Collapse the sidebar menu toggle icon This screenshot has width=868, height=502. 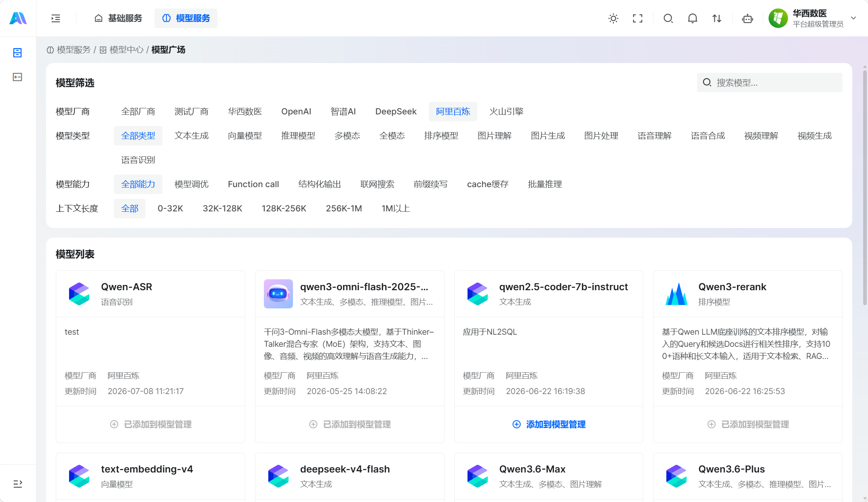click(56, 18)
